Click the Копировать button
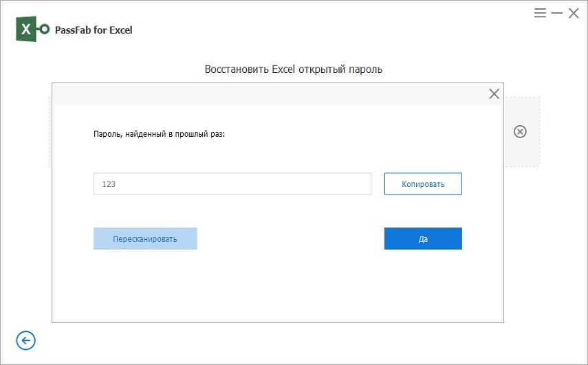 coord(423,184)
